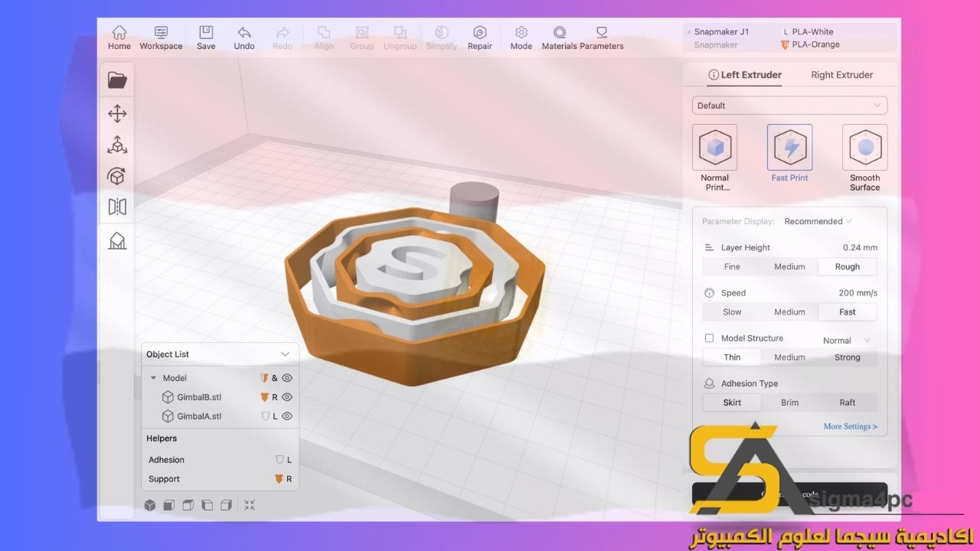Select GimbalA.stl in object list

click(x=199, y=416)
